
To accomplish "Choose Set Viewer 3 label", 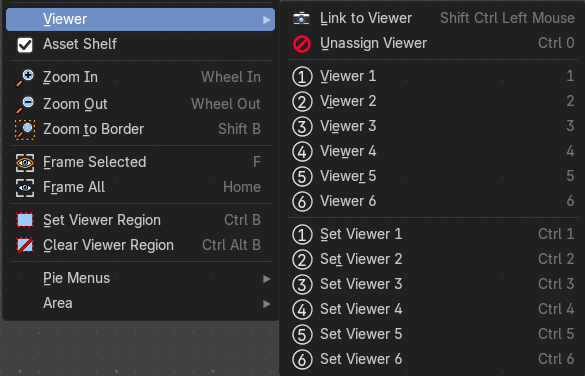I will (x=361, y=284).
